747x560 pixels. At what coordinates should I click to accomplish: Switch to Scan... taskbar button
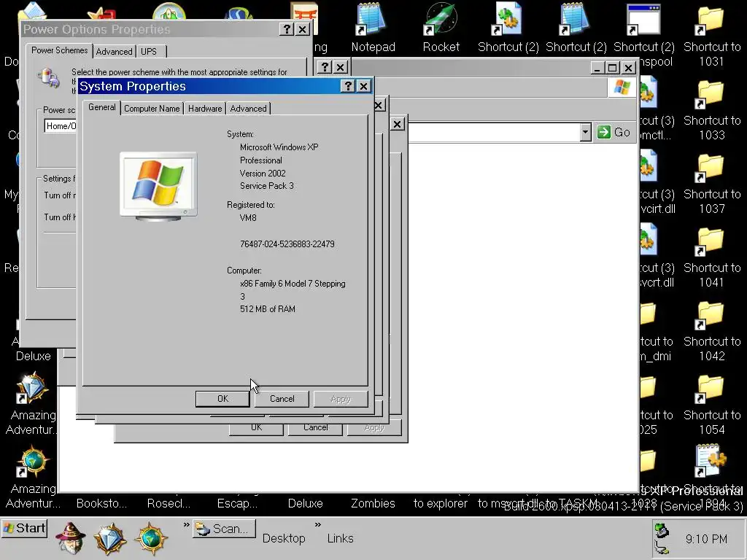(225, 529)
